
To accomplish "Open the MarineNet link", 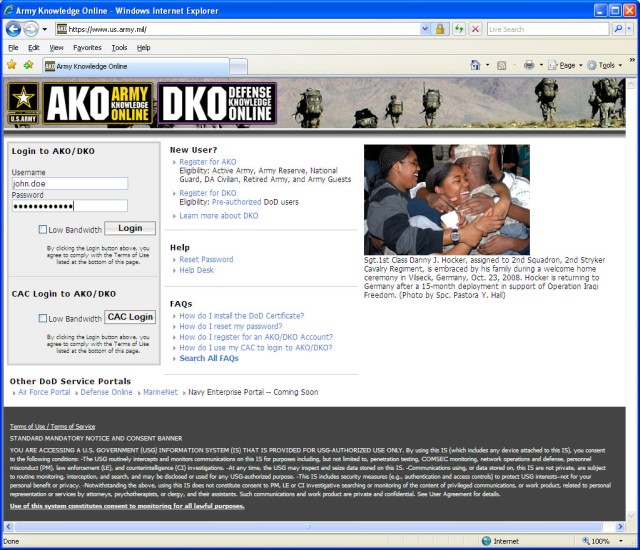I will click(x=160, y=392).
